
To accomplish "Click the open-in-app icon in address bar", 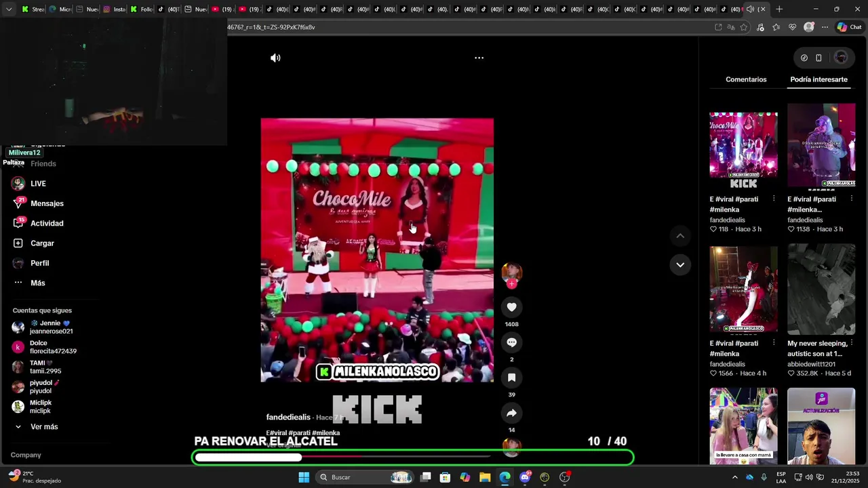I will (718, 27).
